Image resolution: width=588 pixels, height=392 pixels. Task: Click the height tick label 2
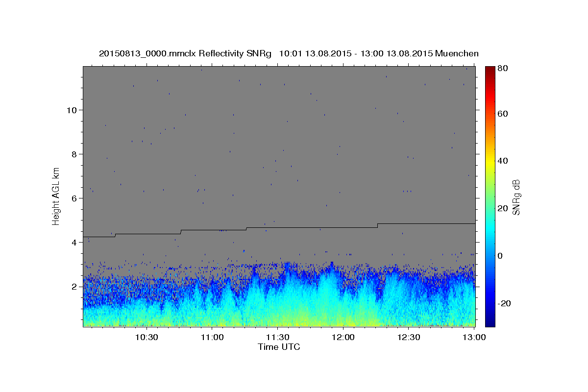coord(73,286)
